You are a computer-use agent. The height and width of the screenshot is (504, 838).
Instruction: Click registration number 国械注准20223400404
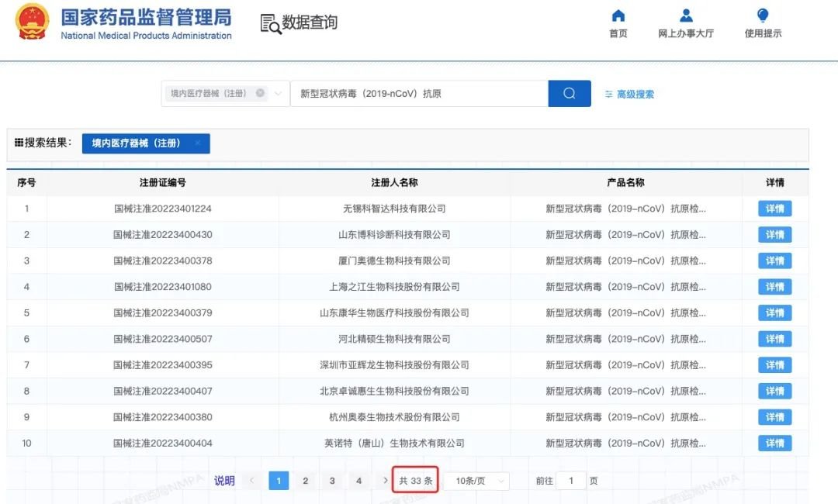tap(162, 444)
